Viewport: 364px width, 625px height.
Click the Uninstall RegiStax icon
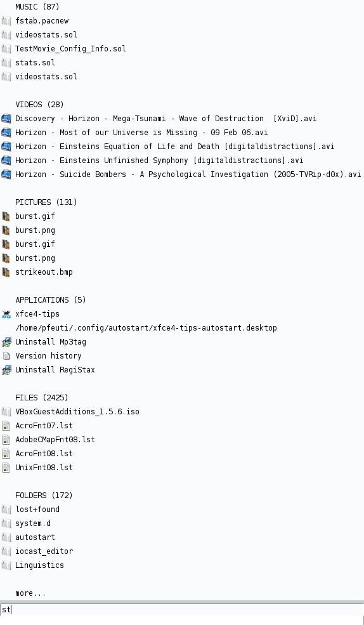point(6,370)
